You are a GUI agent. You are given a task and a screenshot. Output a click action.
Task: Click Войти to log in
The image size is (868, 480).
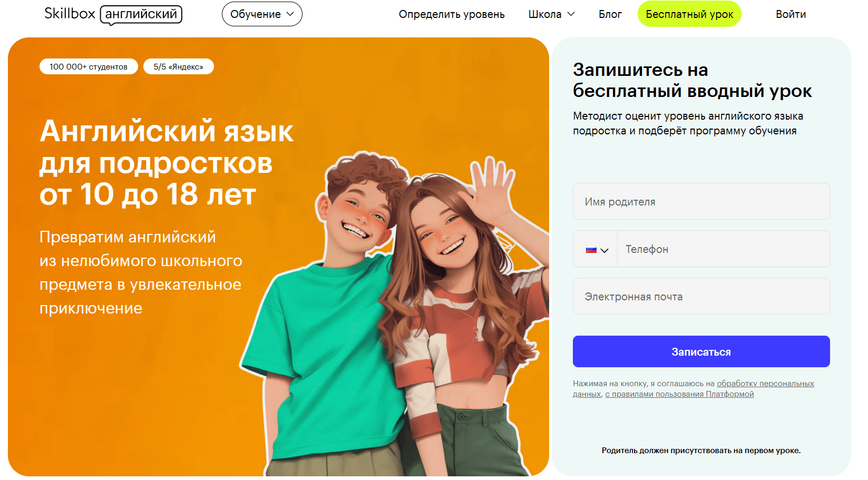click(x=791, y=14)
